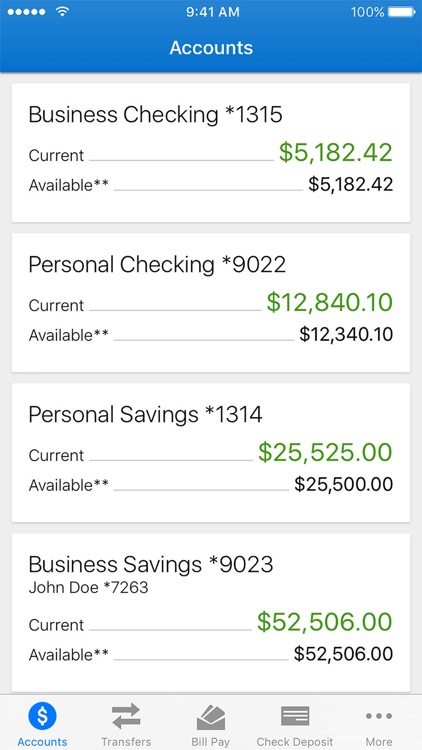Screen dimensions: 422x750
Task: Open Personal Checking *9022 account
Action: point(211,302)
